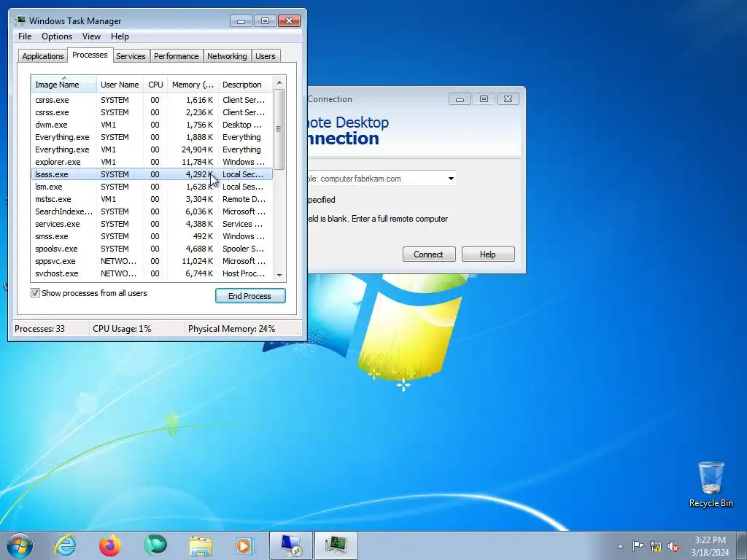The height and width of the screenshot is (560, 747).
Task: Open the Recycle Bin desktop icon
Action: (x=711, y=484)
